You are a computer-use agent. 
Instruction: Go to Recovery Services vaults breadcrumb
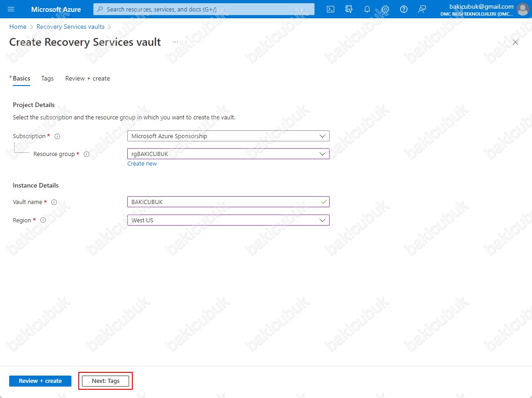click(x=71, y=27)
